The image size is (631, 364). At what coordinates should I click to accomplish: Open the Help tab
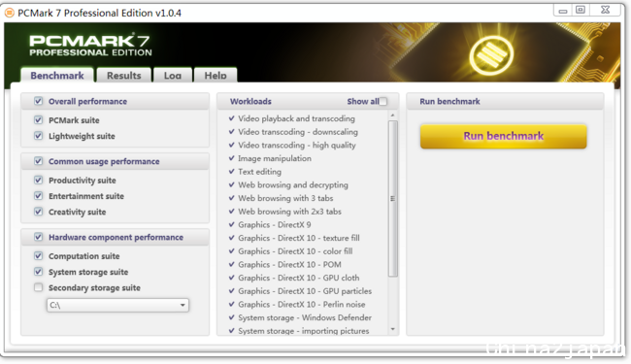pos(216,75)
